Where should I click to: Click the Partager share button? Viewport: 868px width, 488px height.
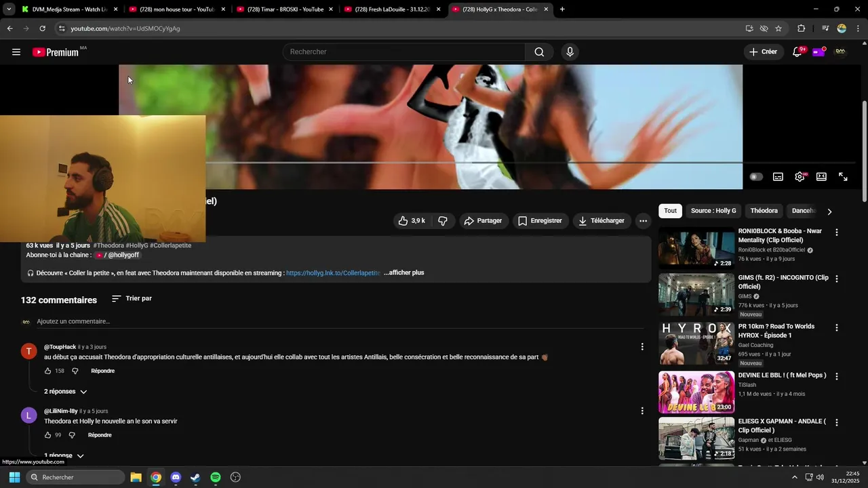tap(483, 221)
